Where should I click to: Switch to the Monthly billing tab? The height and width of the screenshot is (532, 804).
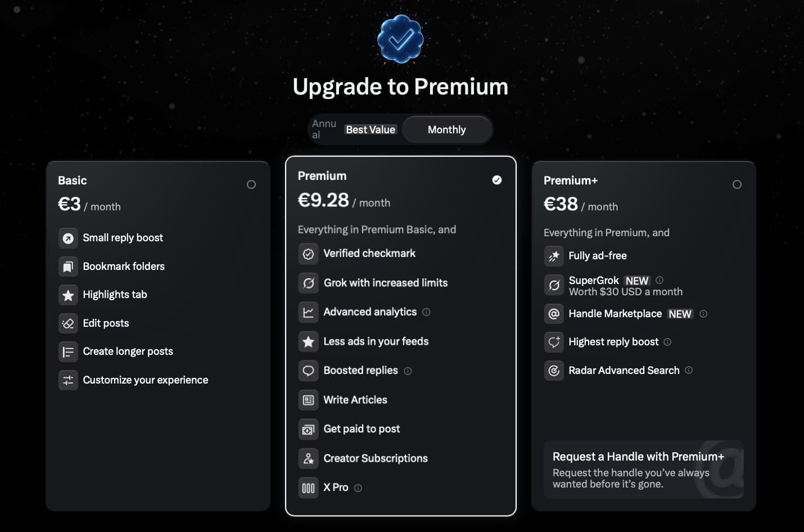(447, 129)
